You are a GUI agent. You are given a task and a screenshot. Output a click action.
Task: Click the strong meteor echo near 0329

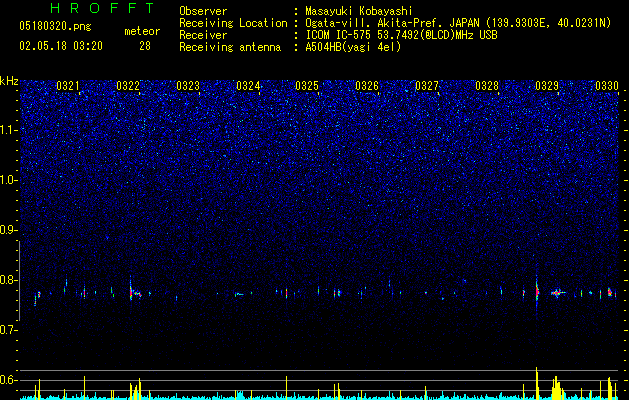[x=537, y=292]
